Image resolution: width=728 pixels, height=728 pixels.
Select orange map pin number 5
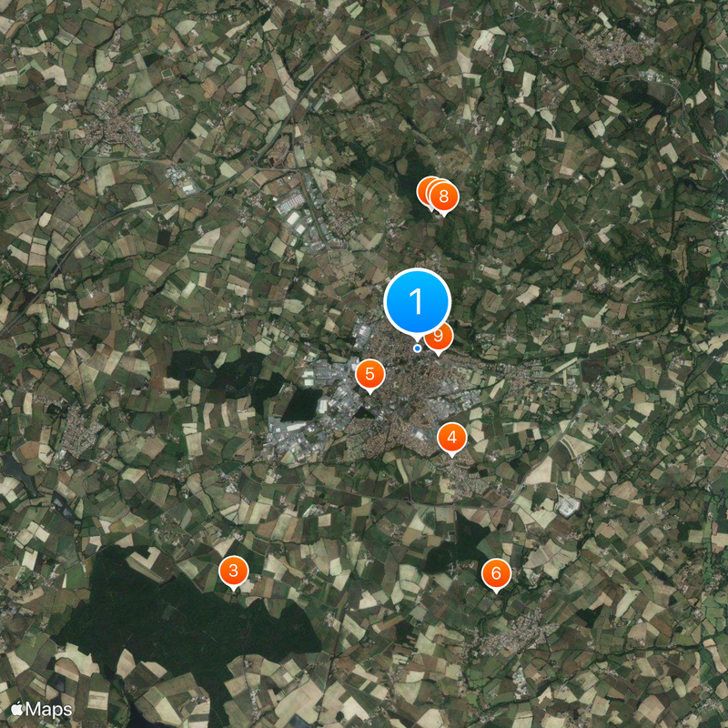coord(370,375)
